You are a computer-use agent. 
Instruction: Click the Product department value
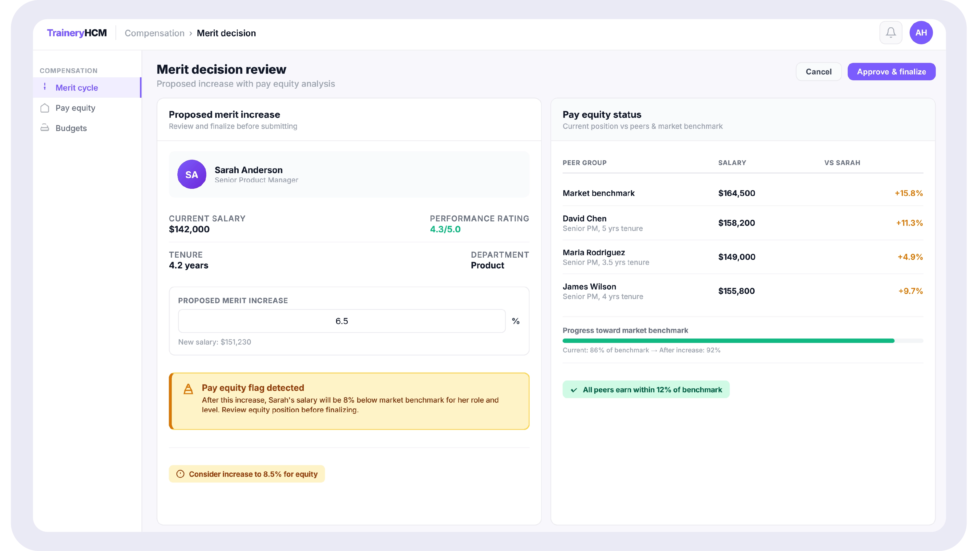click(x=487, y=265)
